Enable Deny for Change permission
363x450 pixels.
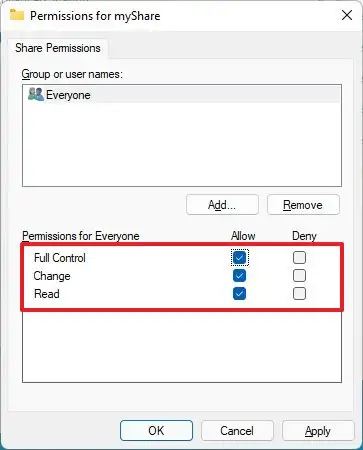coord(299,276)
